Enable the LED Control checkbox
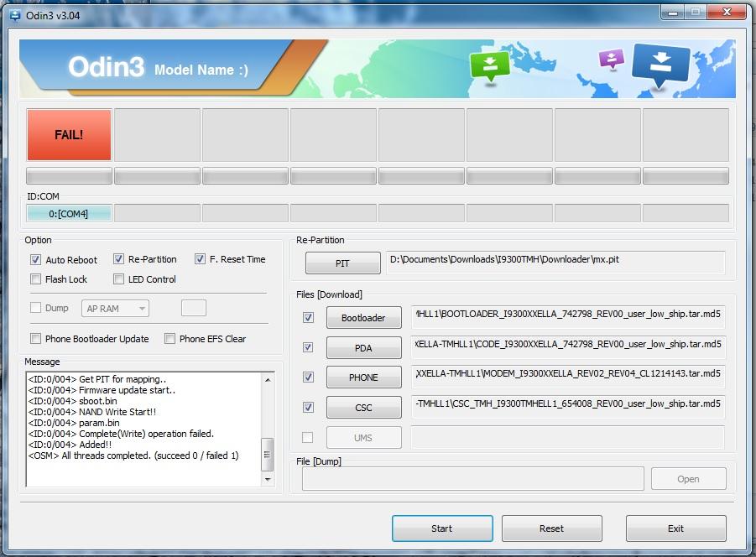 click(118, 279)
